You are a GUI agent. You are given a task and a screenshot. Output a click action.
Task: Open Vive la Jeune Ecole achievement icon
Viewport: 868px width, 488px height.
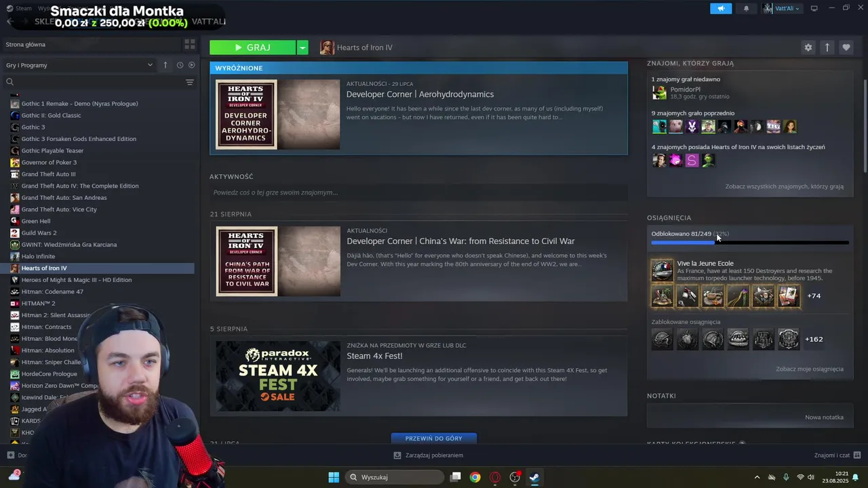[x=662, y=270]
